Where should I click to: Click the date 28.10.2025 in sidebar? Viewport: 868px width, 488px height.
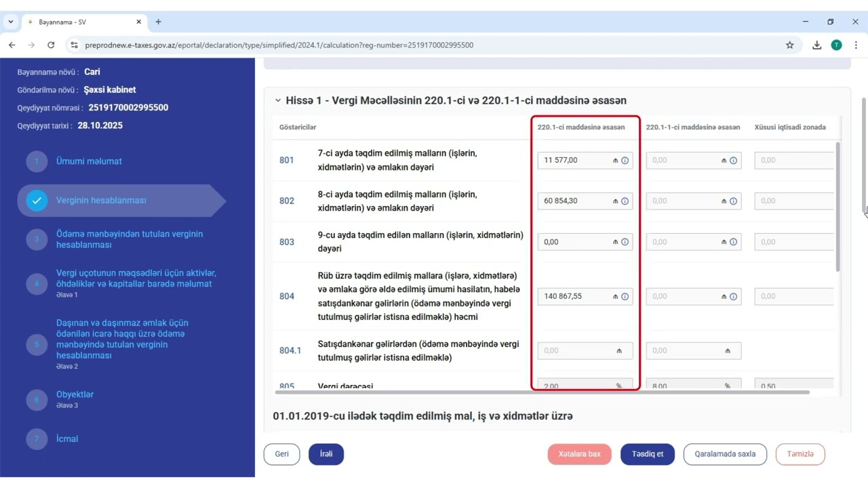click(100, 125)
